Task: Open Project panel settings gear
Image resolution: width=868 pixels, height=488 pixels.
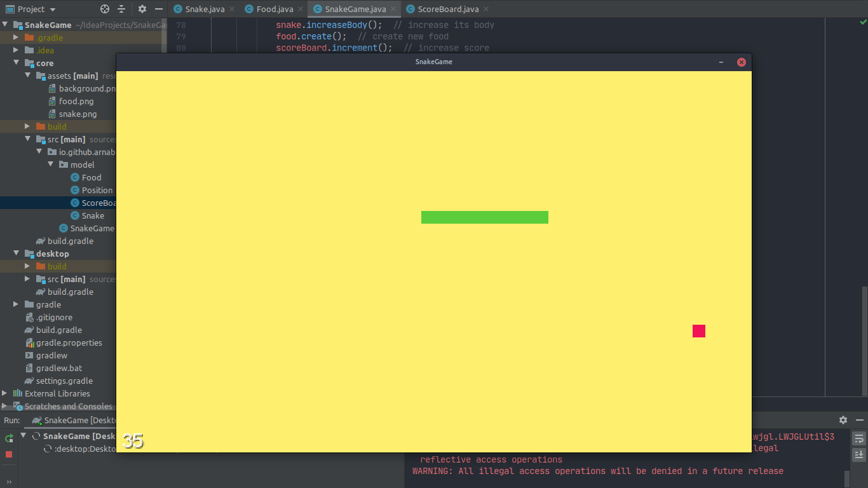Action: (142, 9)
